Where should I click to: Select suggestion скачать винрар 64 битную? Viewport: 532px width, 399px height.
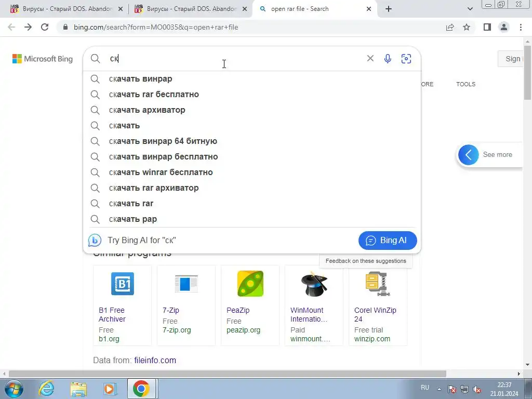pyautogui.click(x=252, y=141)
